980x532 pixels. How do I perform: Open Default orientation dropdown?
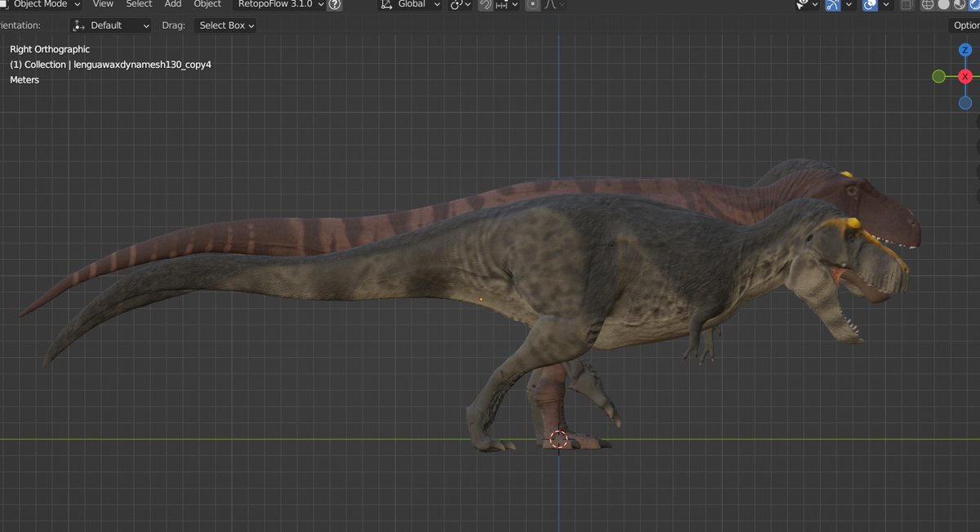111,25
